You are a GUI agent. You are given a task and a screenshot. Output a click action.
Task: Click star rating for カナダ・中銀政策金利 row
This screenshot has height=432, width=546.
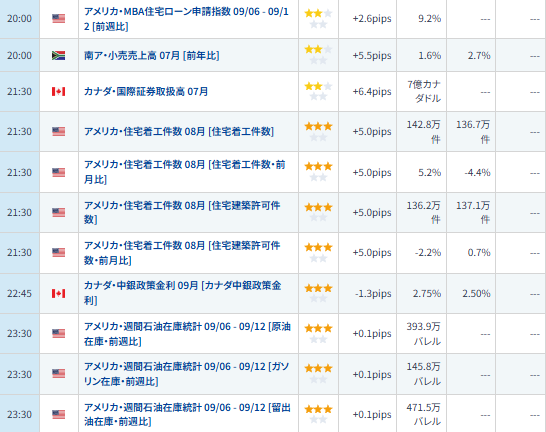318,293
